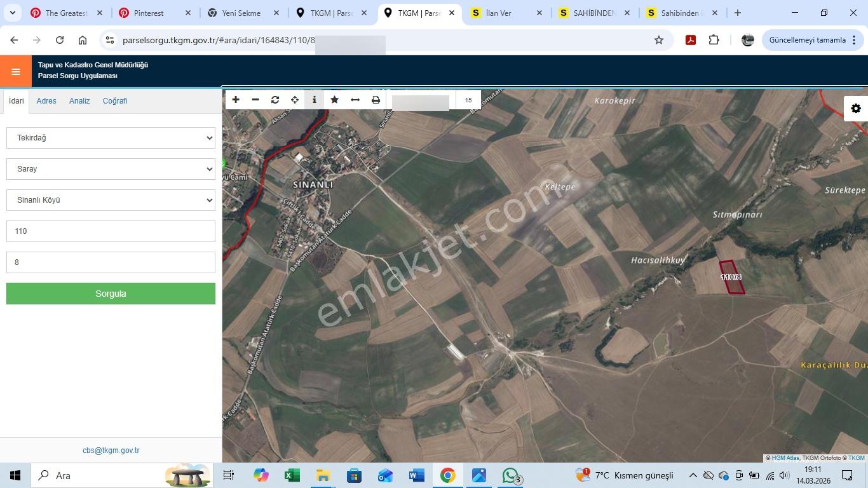This screenshot has height=488, width=868.
Task: Click the green Sorgula button
Action: tap(111, 294)
